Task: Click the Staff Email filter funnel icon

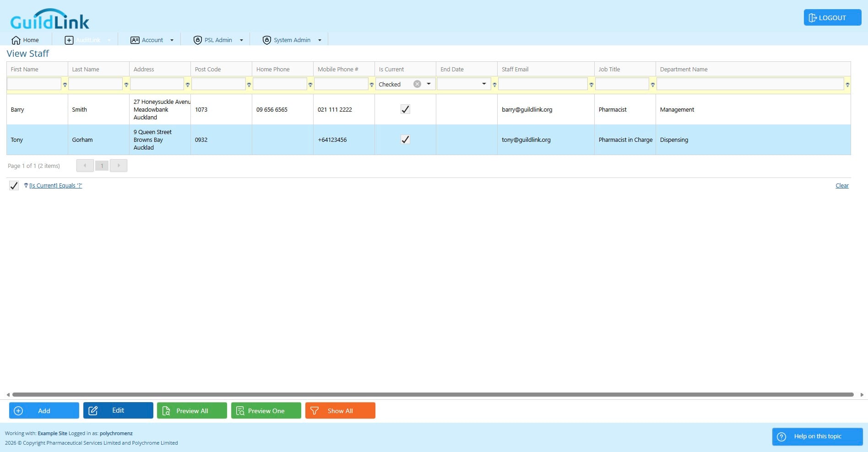Action: (x=591, y=85)
